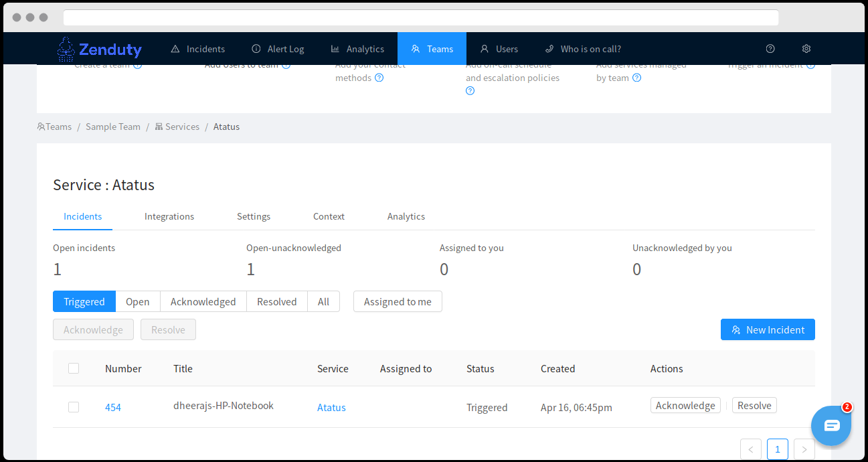The image size is (868, 462).
Task: Open the chat widget bubble
Action: pyautogui.click(x=831, y=425)
